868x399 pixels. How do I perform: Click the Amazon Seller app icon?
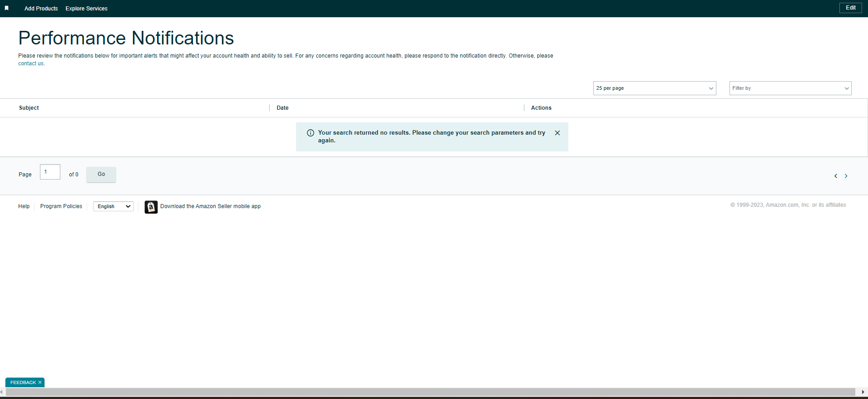tap(151, 207)
